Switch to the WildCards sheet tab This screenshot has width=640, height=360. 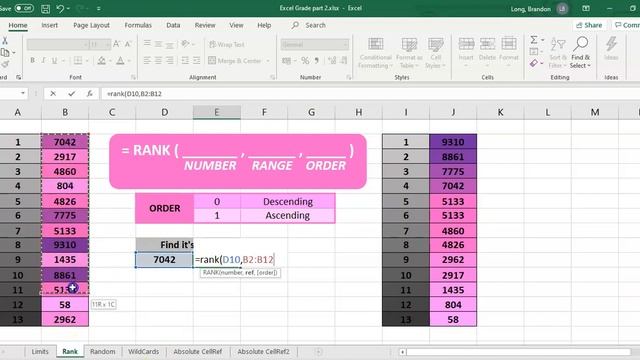144,351
